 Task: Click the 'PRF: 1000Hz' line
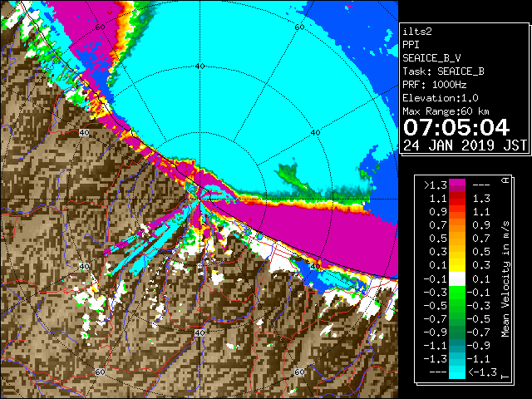435,85
